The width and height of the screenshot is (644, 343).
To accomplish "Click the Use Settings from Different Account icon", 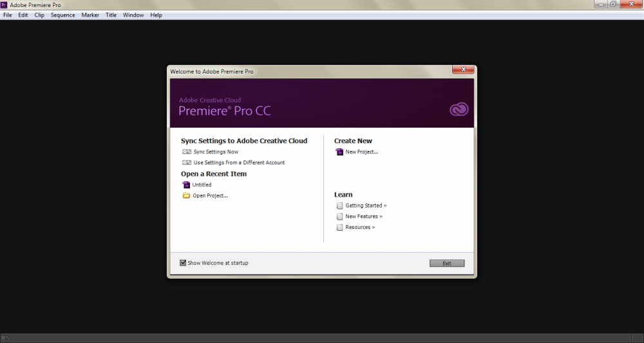I will [187, 162].
